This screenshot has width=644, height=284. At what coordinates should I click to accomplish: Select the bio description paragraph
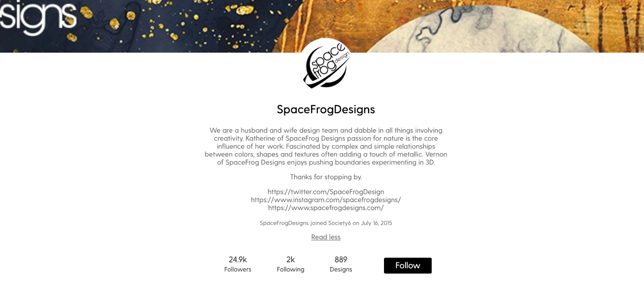coord(326,146)
